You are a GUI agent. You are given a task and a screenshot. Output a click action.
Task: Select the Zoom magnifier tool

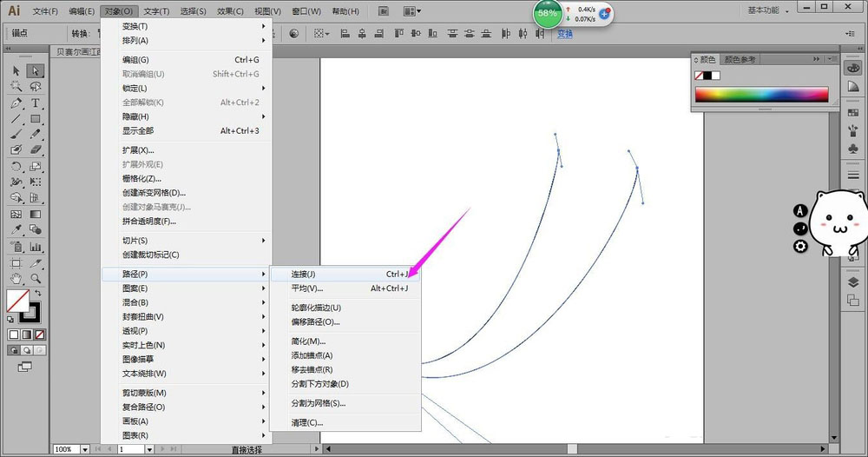[36, 279]
